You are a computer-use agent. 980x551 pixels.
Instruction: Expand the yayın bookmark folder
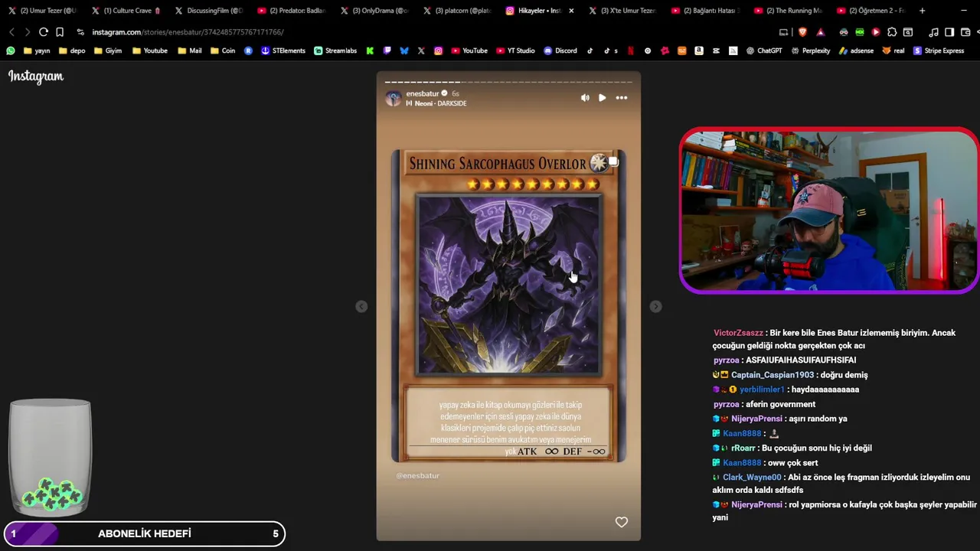pos(37,51)
